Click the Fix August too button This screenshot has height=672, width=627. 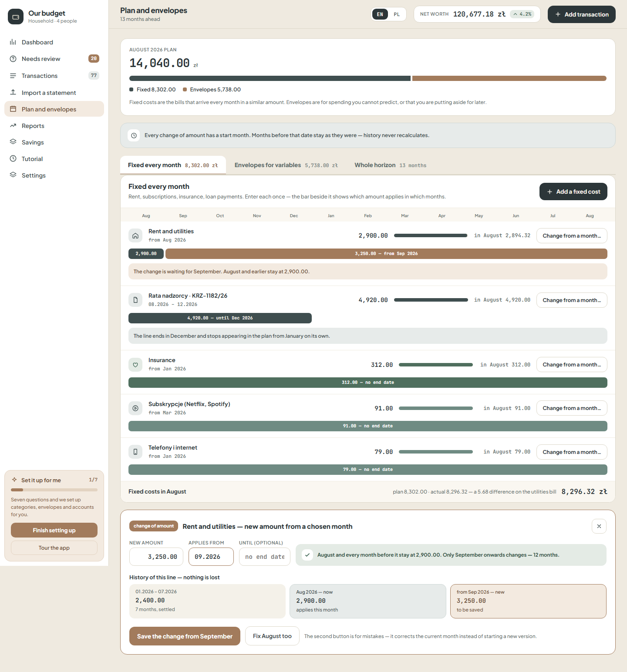click(x=272, y=636)
